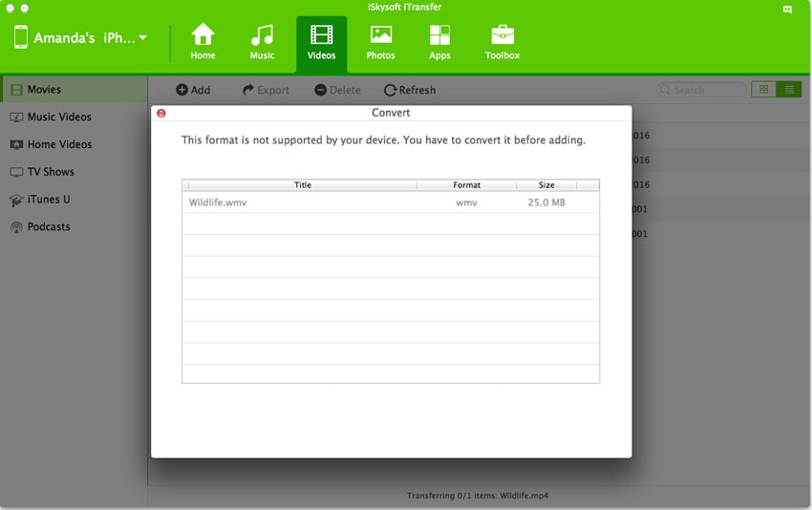This screenshot has width=812, height=510.
Task: Click the wmv format cell
Action: click(466, 202)
